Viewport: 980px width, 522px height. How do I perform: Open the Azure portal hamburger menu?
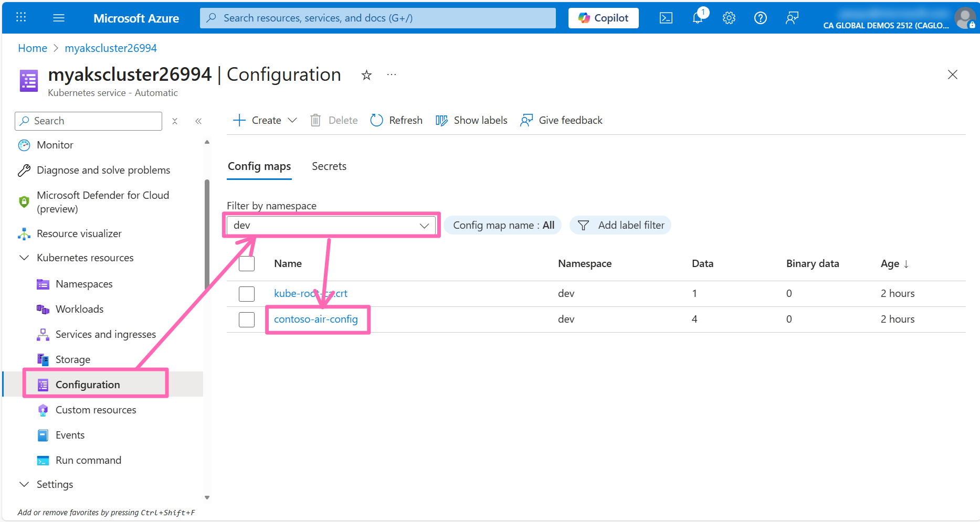pos(59,18)
